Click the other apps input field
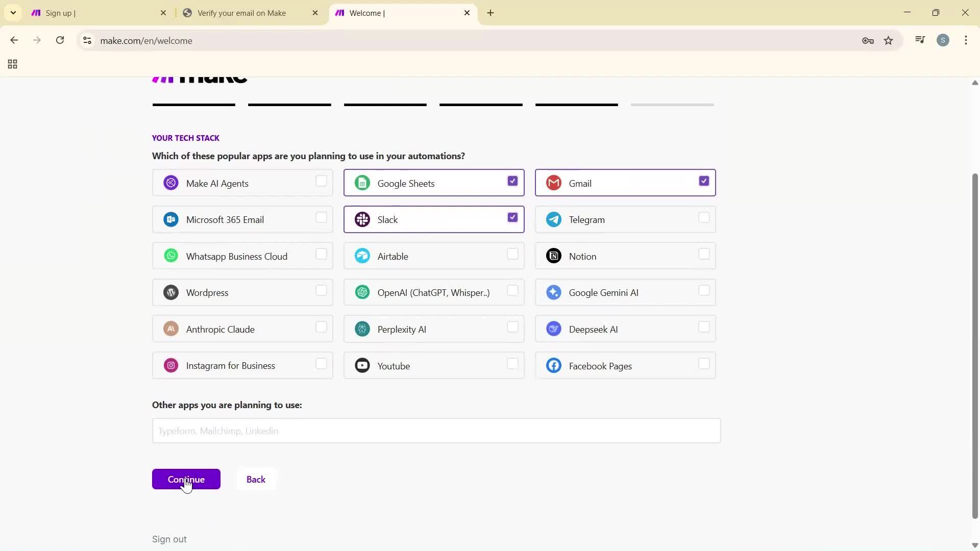Image resolution: width=980 pixels, height=551 pixels. (436, 431)
